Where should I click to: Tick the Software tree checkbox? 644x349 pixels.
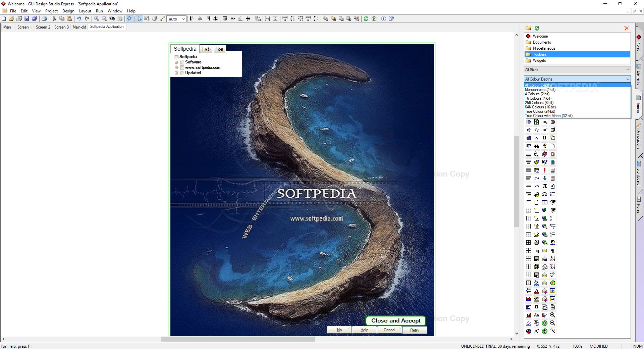(x=182, y=62)
